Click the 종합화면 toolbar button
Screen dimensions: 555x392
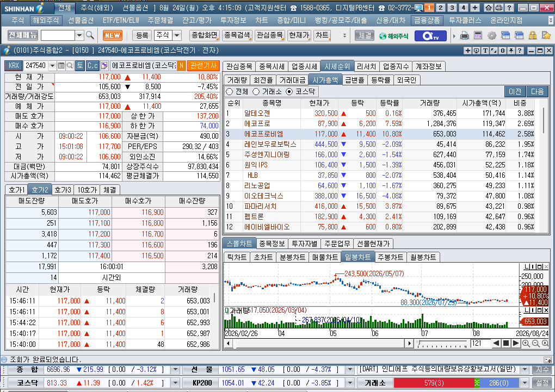coord(204,35)
